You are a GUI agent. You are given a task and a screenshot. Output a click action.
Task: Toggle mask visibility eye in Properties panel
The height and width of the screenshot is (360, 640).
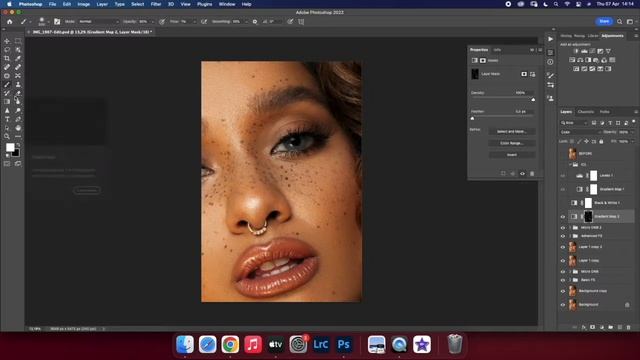(522, 173)
